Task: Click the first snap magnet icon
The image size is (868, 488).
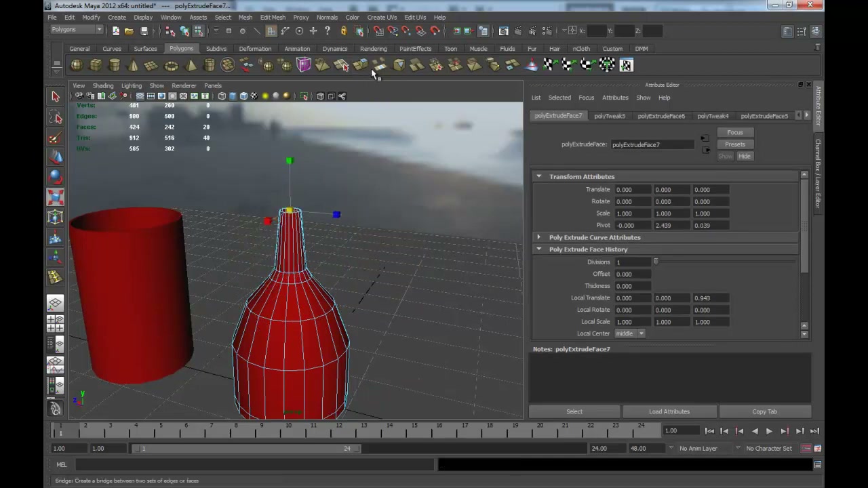Action: (x=378, y=31)
